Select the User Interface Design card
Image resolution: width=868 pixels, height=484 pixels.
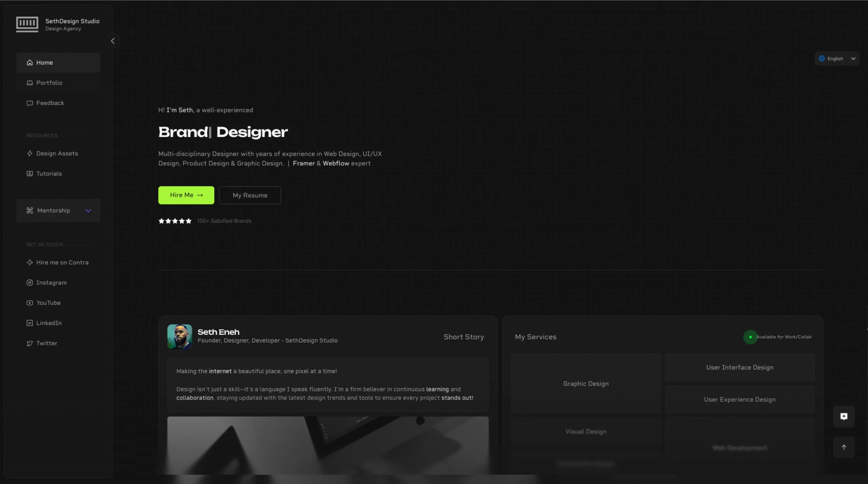point(740,368)
